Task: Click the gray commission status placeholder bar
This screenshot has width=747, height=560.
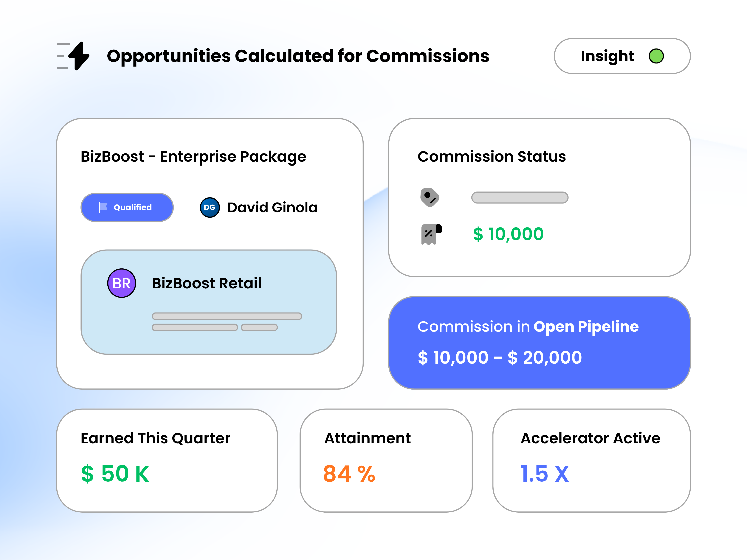Action: (x=519, y=197)
